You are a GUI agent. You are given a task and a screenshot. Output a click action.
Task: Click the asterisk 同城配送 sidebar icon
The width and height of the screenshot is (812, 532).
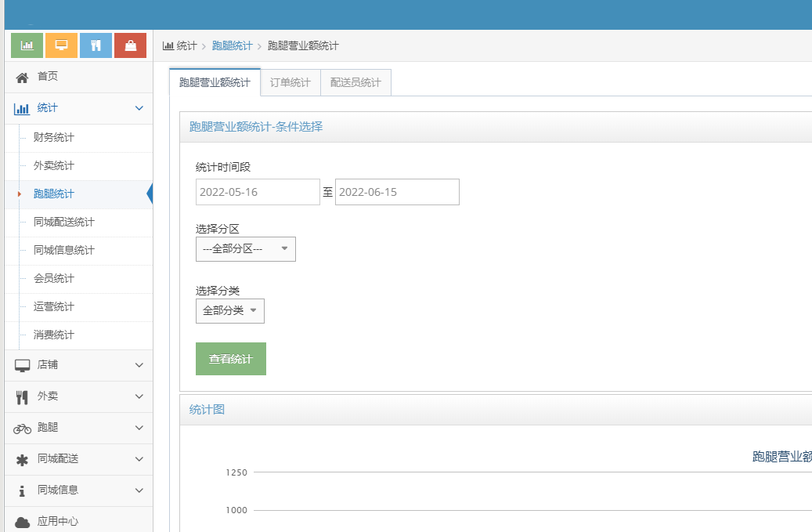click(x=22, y=459)
